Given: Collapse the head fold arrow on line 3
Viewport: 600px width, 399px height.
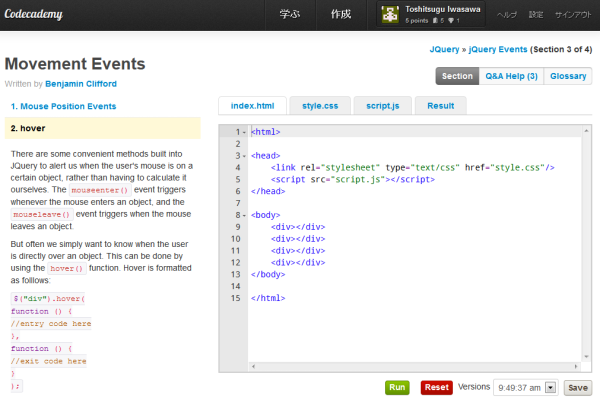Looking at the screenshot, I should [245, 156].
